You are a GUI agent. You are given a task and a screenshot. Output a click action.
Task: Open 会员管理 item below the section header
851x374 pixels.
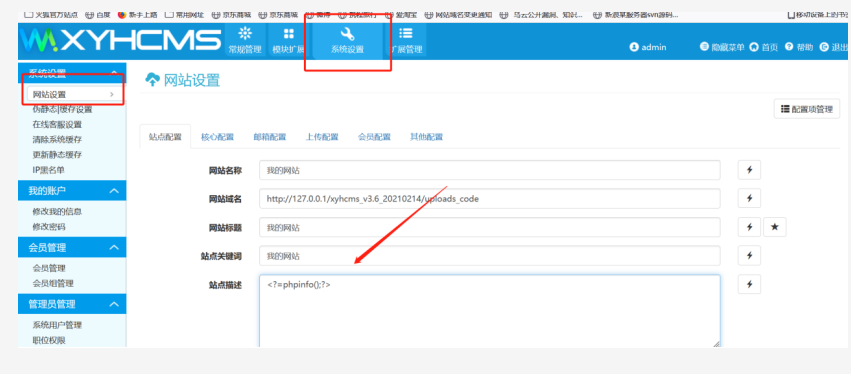(x=49, y=268)
